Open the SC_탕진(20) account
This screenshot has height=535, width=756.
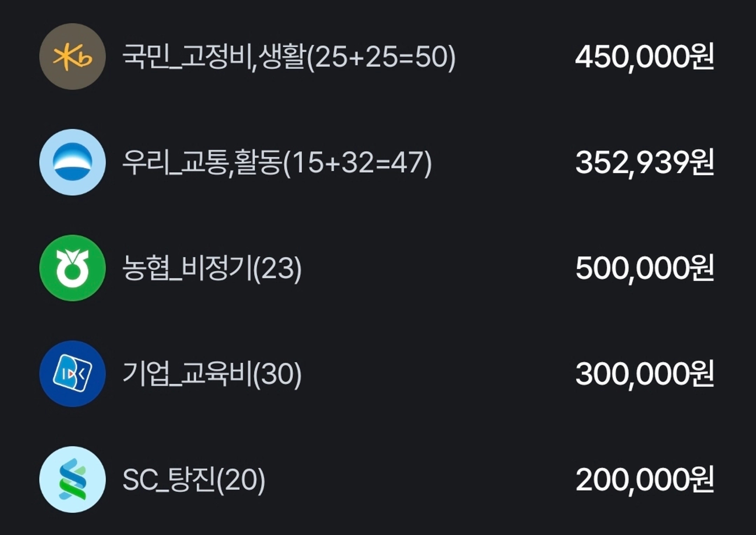[194, 480]
